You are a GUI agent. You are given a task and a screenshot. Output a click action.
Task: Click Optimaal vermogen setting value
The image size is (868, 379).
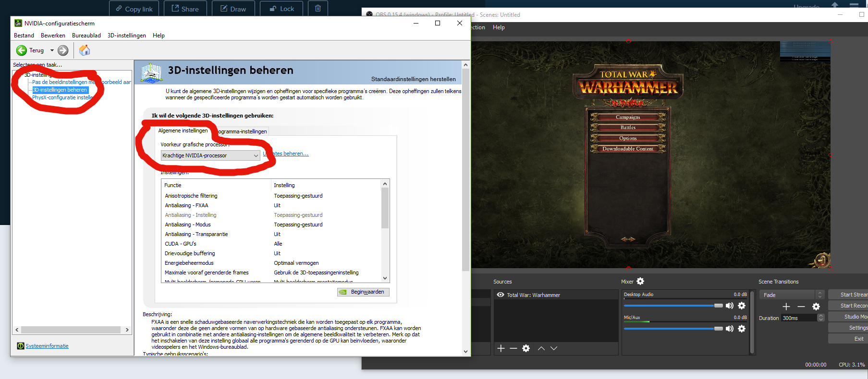click(296, 263)
